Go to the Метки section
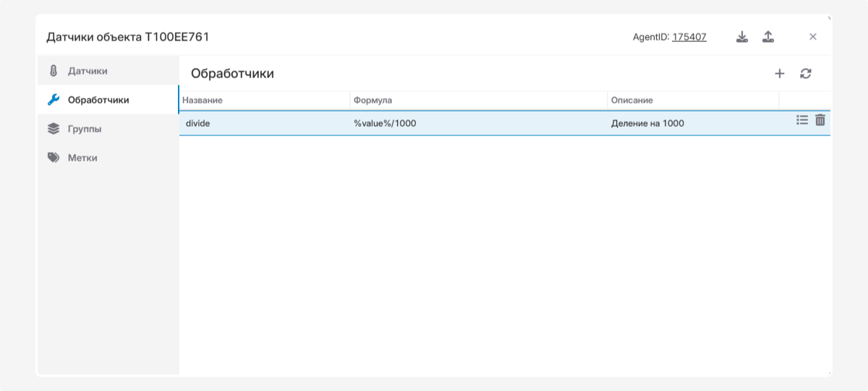This screenshot has width=868, height=391. [x=82, y=158]
